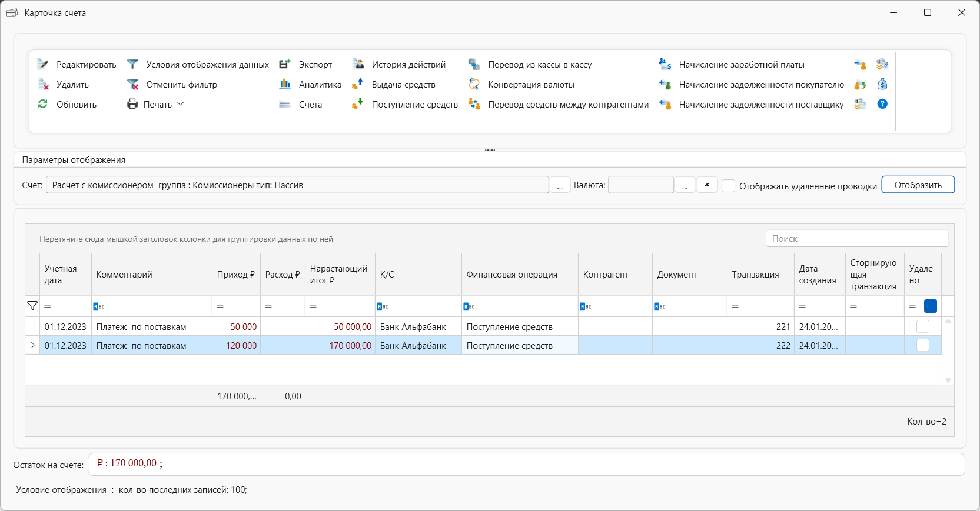Click the orange person with green arrow icon
980x511 pixels.
click(860, 84)
